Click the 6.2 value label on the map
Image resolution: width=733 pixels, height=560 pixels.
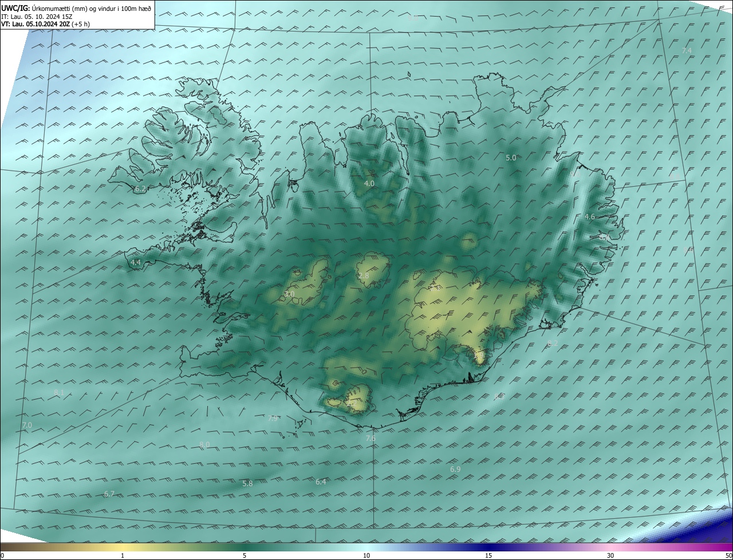pos(140,188)
